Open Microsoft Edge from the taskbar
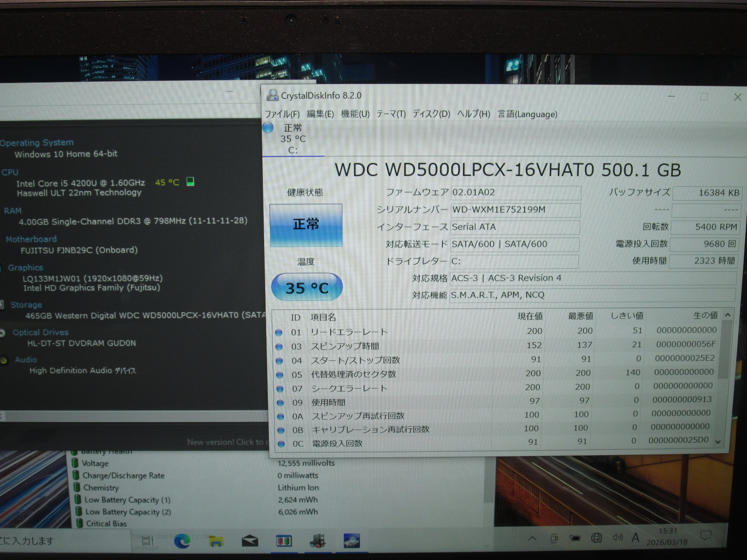The image size is (747, 560). point(182,541)
